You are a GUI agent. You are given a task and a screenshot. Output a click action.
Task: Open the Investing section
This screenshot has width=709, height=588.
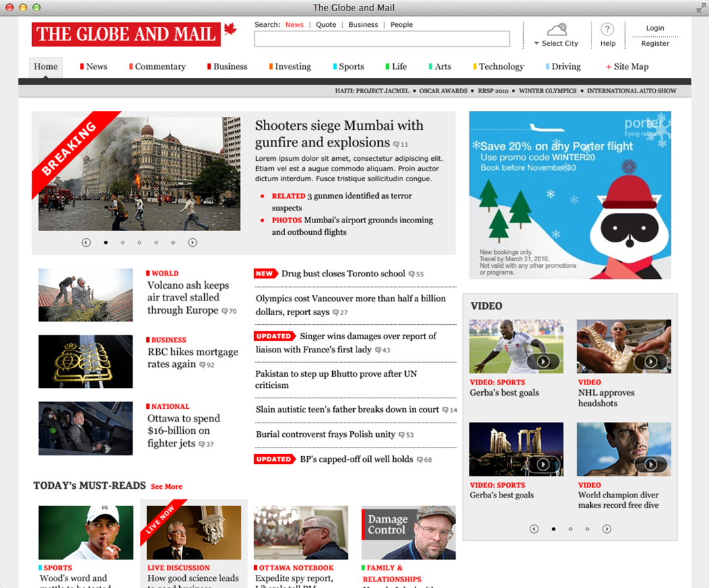290,67
